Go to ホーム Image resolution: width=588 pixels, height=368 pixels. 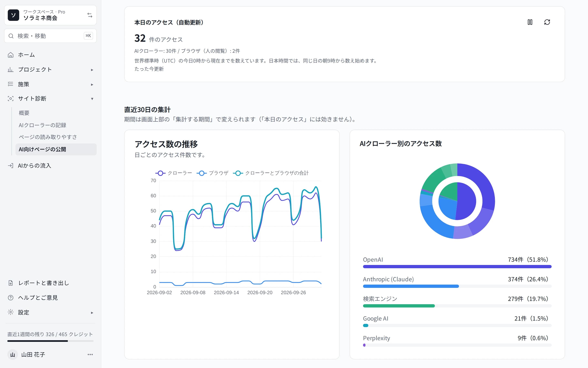coord(50,55)
